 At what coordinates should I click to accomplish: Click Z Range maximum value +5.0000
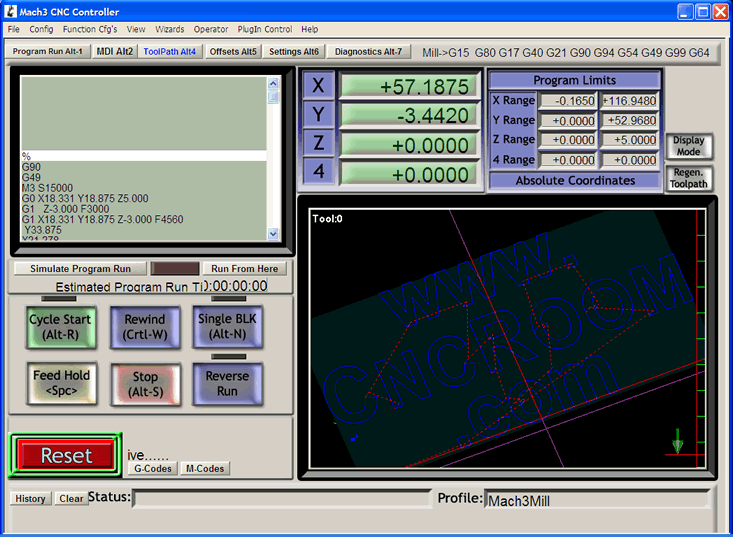coord(629,140)
